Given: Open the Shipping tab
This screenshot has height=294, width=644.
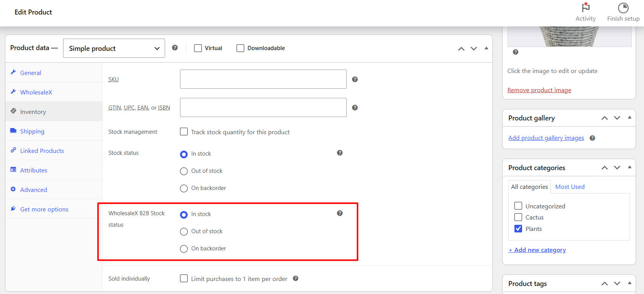Looking at the screenshot, I should point(54,131).
